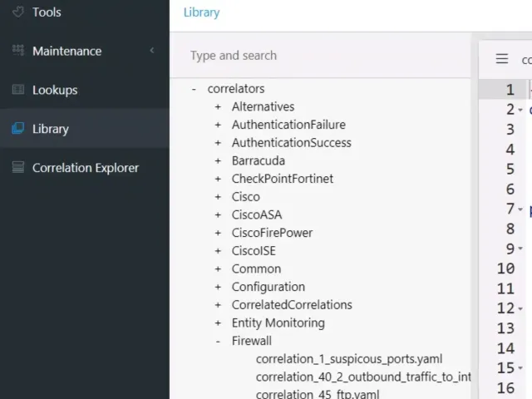Expand the Common folder plus sign
Screen dimensions: 532x399
tap(218, 268)
